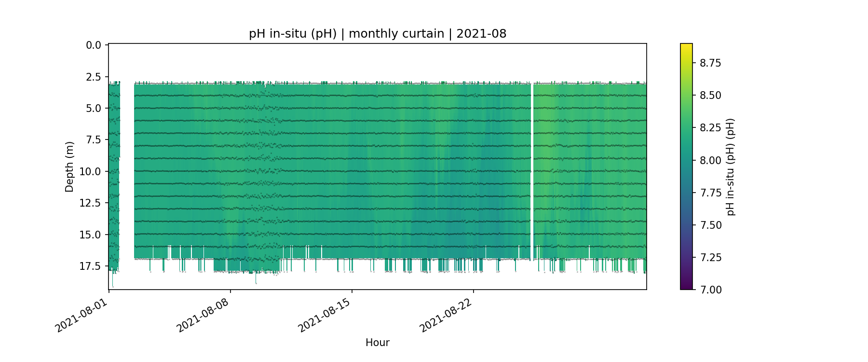Click the narrow white data gap after August 22
Viewport: 868px width, 362px height.
[x=532, y=169]
